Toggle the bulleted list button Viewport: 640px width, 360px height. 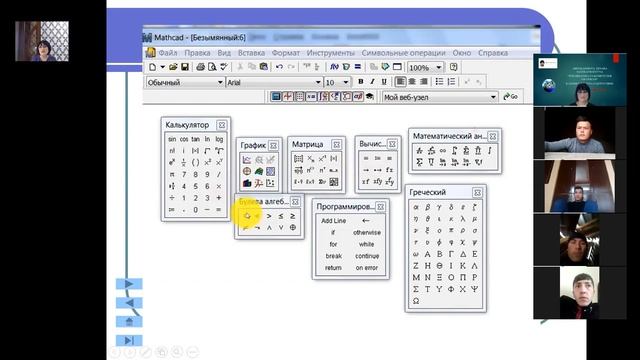click(439, 82)
